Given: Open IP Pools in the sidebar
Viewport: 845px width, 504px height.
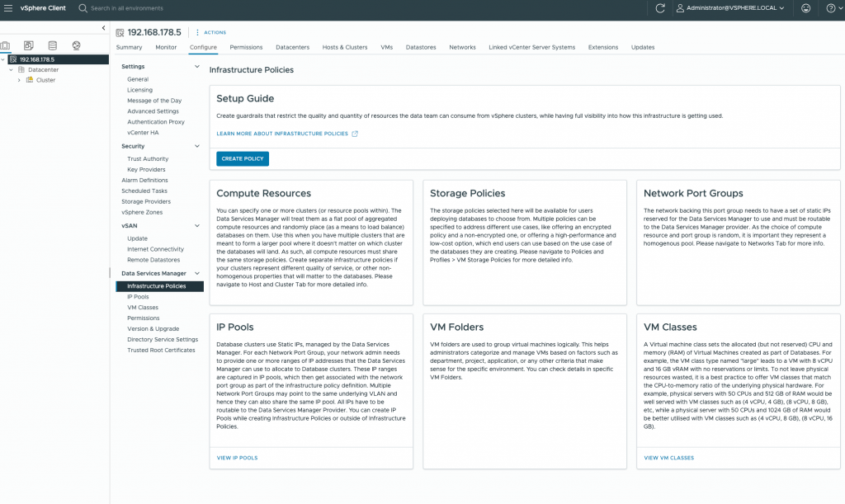Looking at the screenshot, I should 138,297.
